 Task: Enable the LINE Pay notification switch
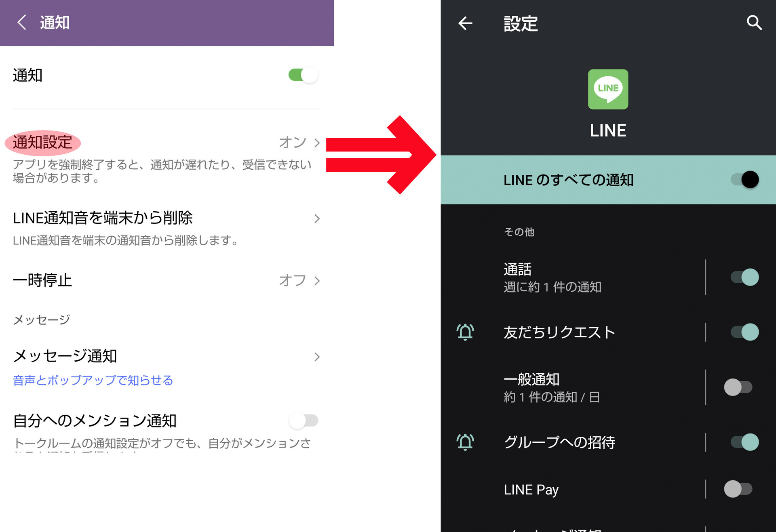coord(738,489)
